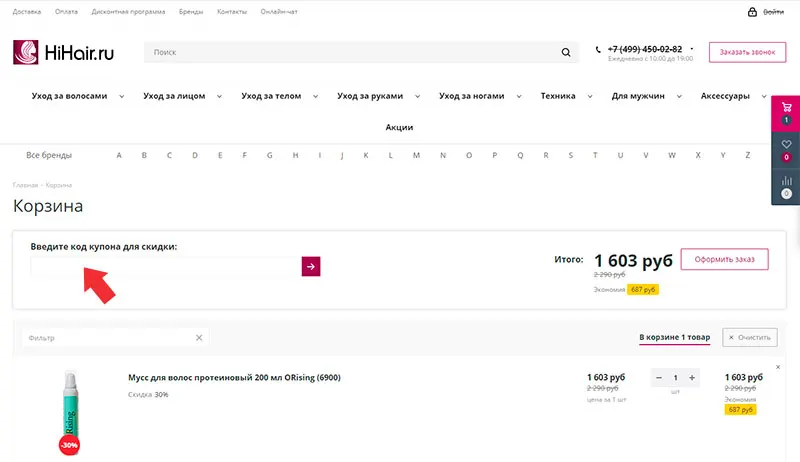The image size is (800, 462).
Task: Click the lock login icon
Action: [753, 12]
